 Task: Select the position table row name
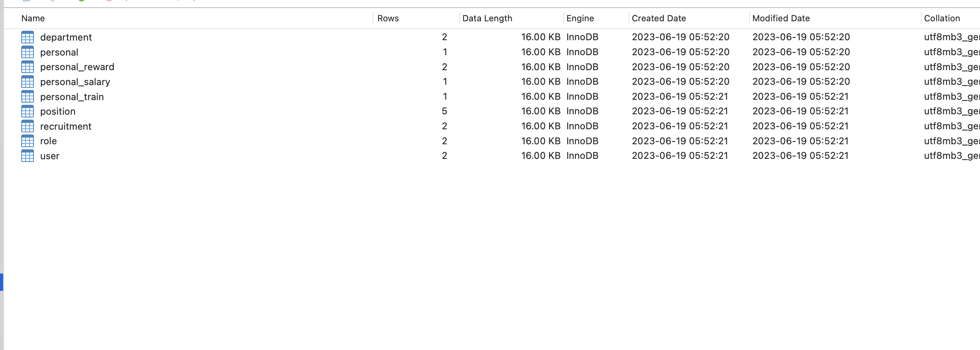pos(58,112)
